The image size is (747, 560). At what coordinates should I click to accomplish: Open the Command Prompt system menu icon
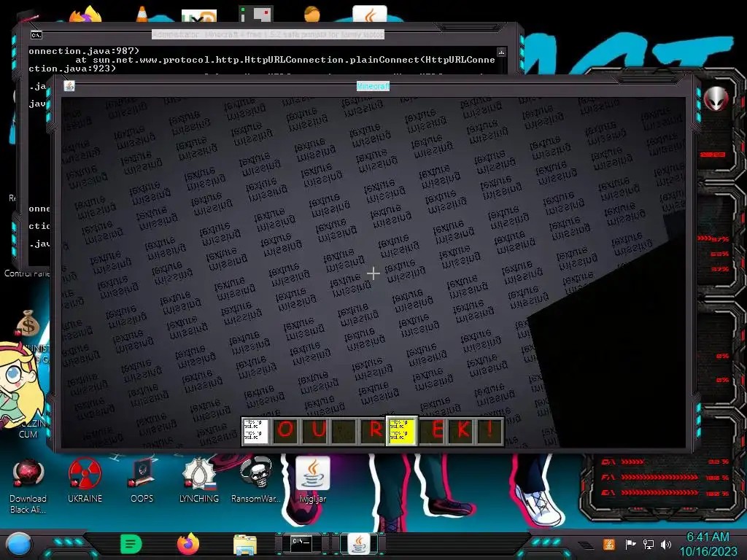click(36, 35)
